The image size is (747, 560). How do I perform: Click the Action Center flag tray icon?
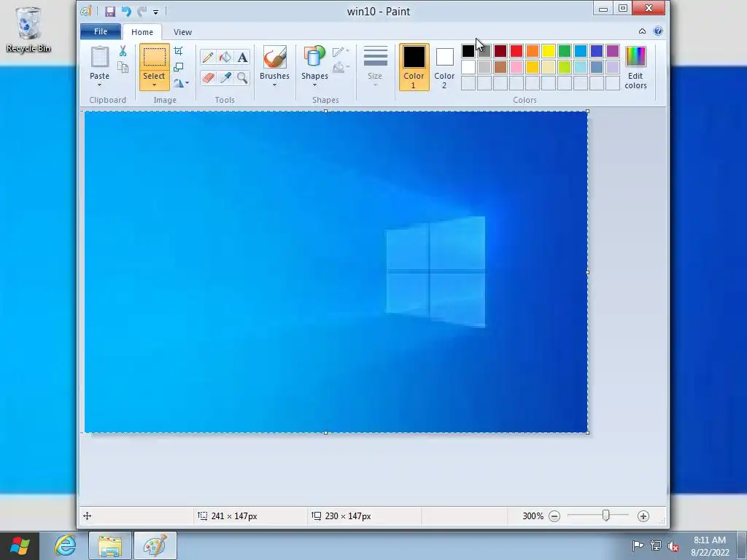tap(638, 545)
